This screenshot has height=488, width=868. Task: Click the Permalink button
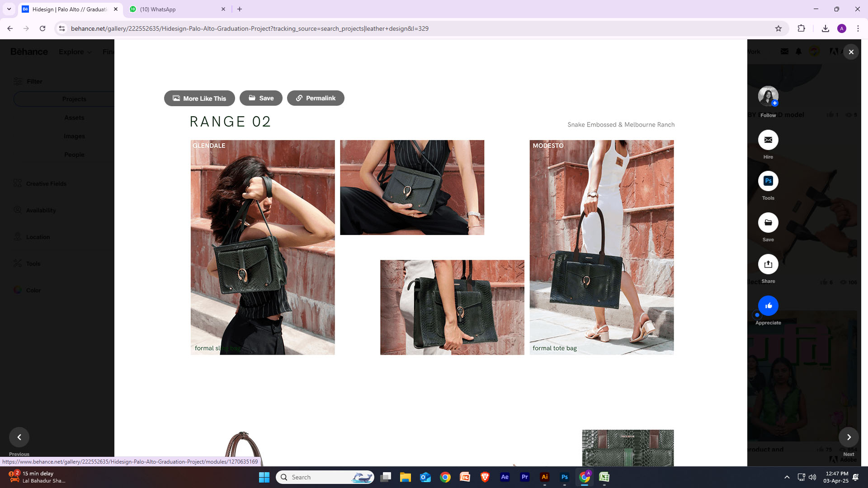click(x=316, y=98)
